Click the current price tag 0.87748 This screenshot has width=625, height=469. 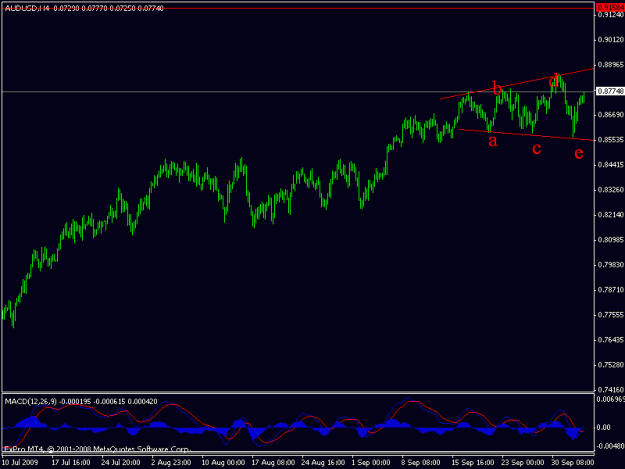[x=610, y=91]
